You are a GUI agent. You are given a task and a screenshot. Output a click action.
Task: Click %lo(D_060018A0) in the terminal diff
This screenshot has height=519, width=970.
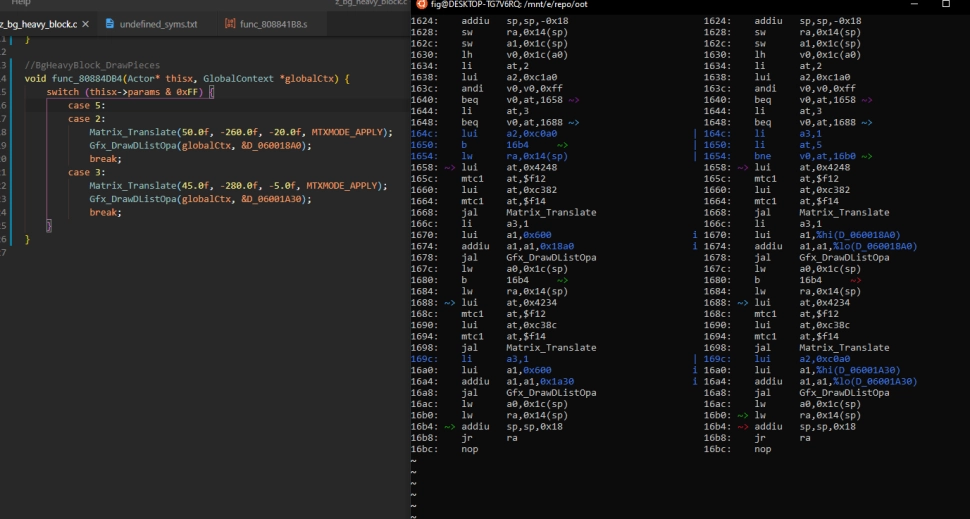[875, 246]
